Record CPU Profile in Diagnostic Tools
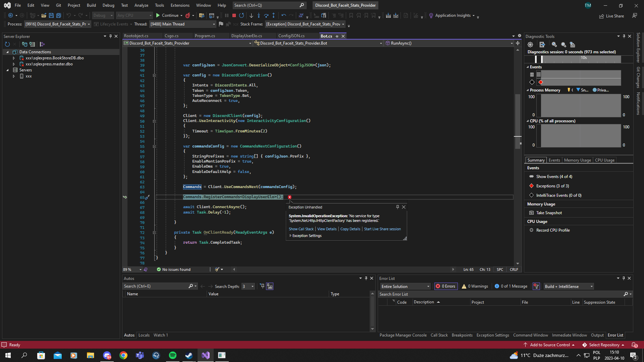The width and height of the screenshot is (644, 362). pos(552,230)
